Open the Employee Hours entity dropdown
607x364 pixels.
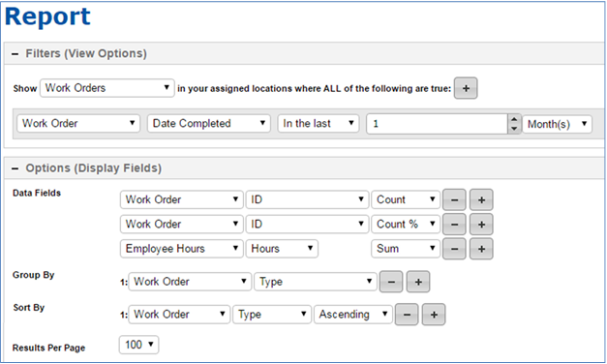[x=182, y=249]
